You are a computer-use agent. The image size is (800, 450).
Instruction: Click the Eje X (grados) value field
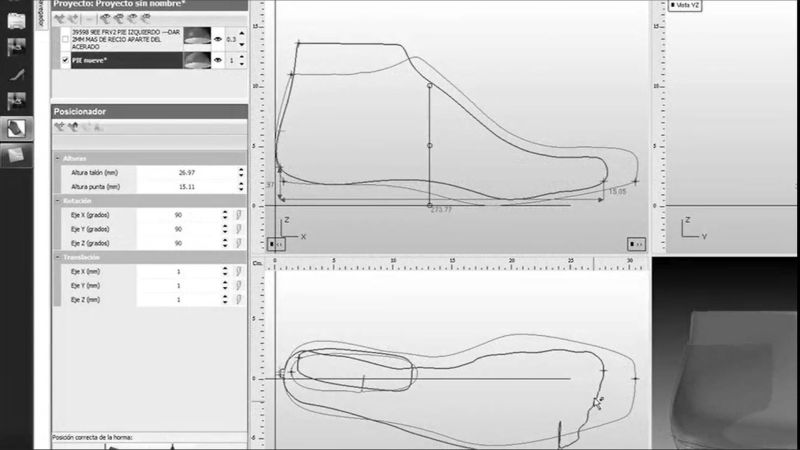pyautogui.click(x=179, y=215)
